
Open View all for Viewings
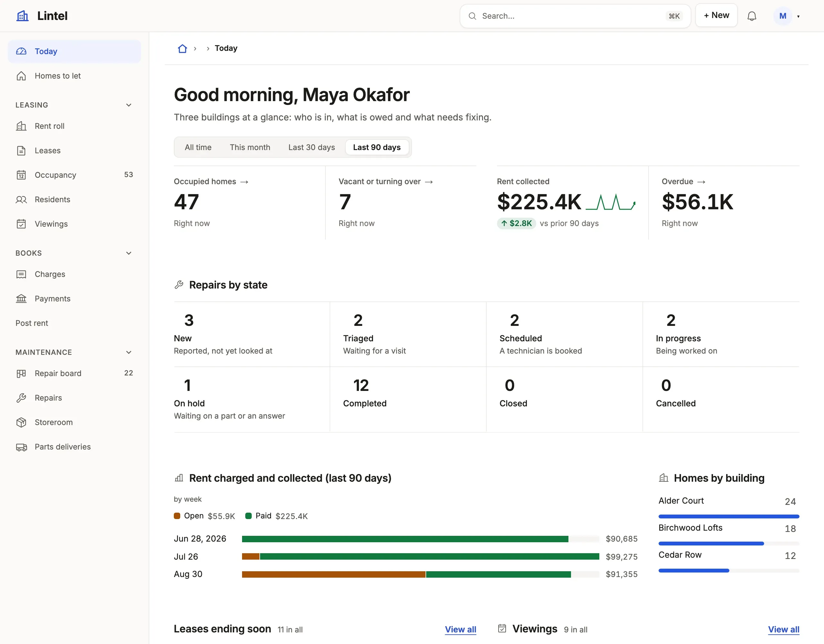point(784,629)
